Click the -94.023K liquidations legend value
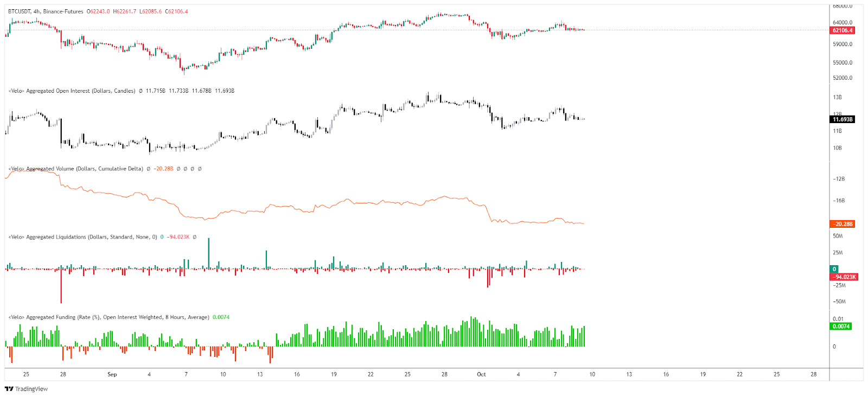 point(178,238)
